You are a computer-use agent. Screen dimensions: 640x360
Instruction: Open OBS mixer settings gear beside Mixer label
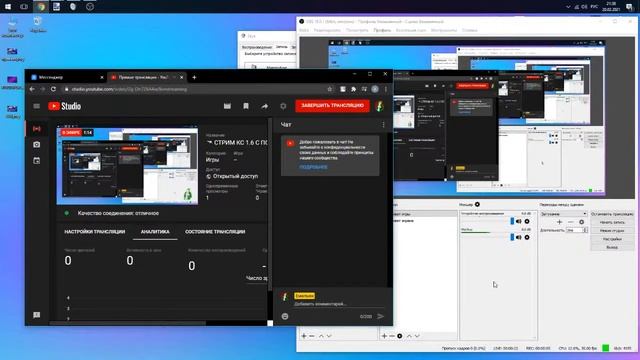pos(477,204)
